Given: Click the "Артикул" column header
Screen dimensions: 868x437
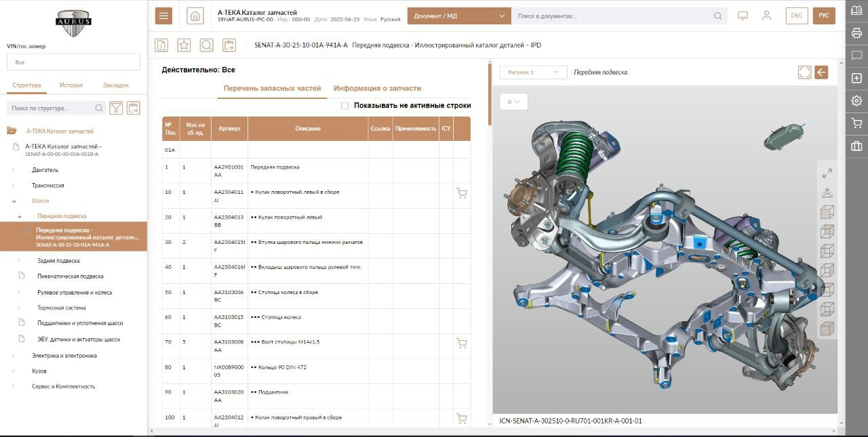Looking at the screenshot, I should (229, 129).
